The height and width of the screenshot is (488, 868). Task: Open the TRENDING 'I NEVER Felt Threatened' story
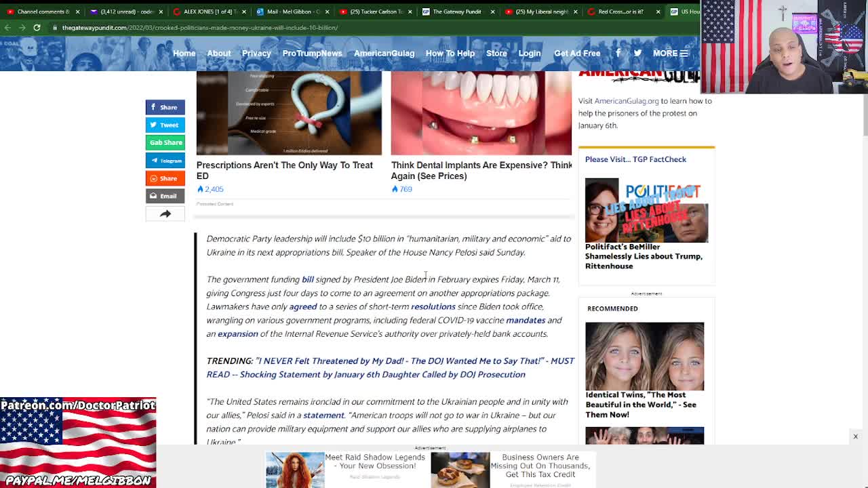[x=391, y=367]
